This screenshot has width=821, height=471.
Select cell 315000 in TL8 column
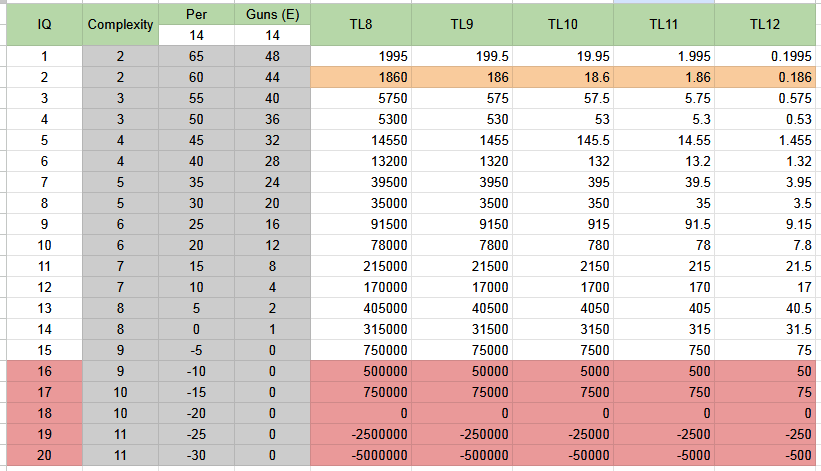(361, 329)
